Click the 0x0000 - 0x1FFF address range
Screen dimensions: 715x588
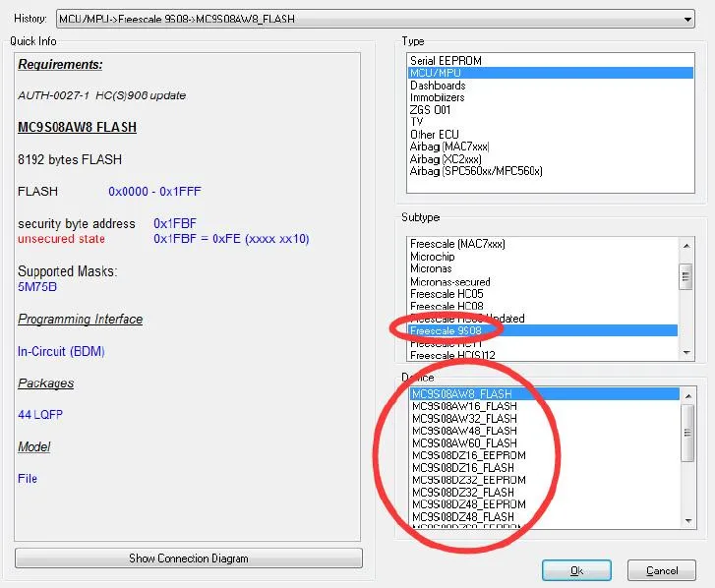154,192
